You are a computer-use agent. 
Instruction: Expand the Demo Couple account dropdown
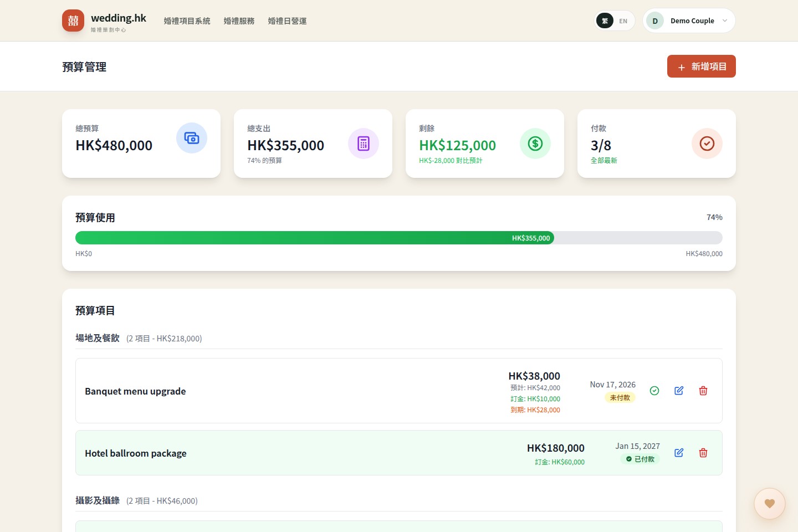689,21
